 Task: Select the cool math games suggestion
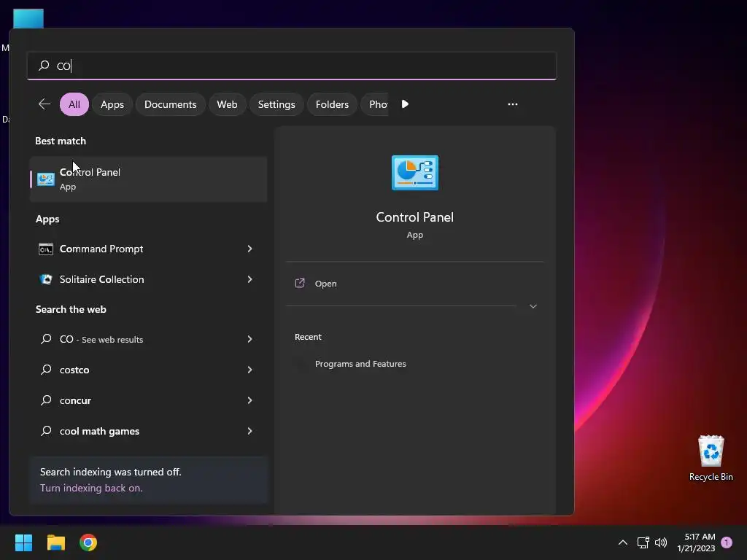[x=148, y=431]
